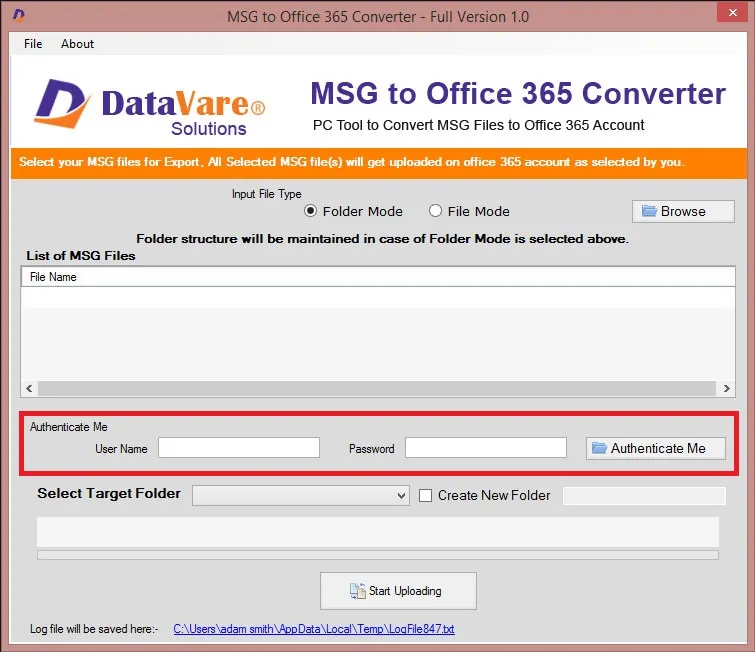Click folder icon on Browse button
The width and height of the screenshot is (755, 652).
pos(649,211)
